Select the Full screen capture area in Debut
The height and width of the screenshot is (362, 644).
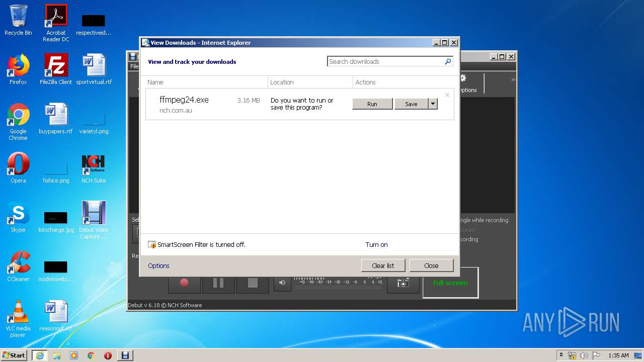click(x=450, y=283)
